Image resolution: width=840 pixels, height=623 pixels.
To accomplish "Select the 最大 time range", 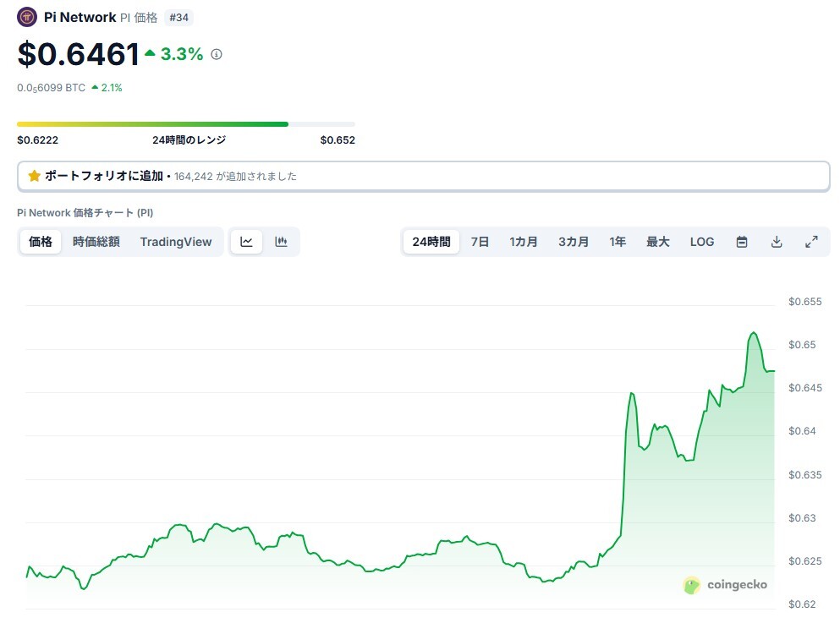I will click(x=658, y=242).
